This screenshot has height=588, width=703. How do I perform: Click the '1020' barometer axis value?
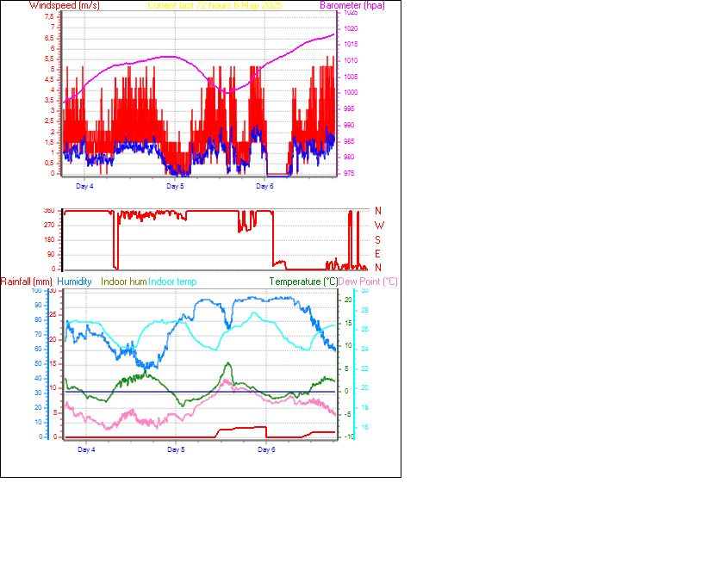pyautogui.click(x=351, y=28)
